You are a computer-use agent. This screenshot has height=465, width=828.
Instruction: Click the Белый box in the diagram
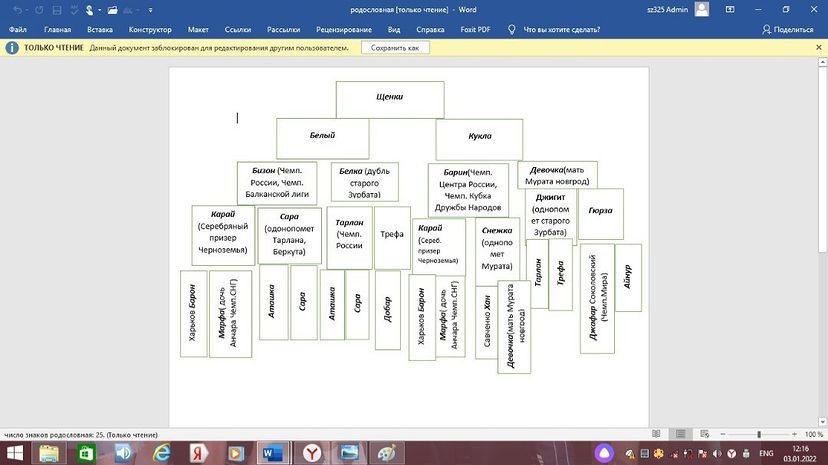pyautogui.click(x=322, y=138)
